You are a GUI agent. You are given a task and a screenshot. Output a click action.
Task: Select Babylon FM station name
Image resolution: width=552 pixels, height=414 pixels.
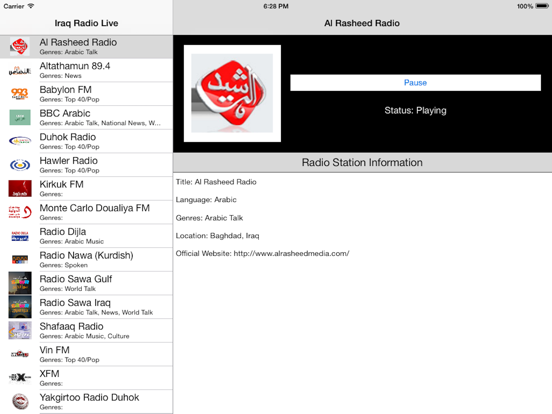(65, 89)
